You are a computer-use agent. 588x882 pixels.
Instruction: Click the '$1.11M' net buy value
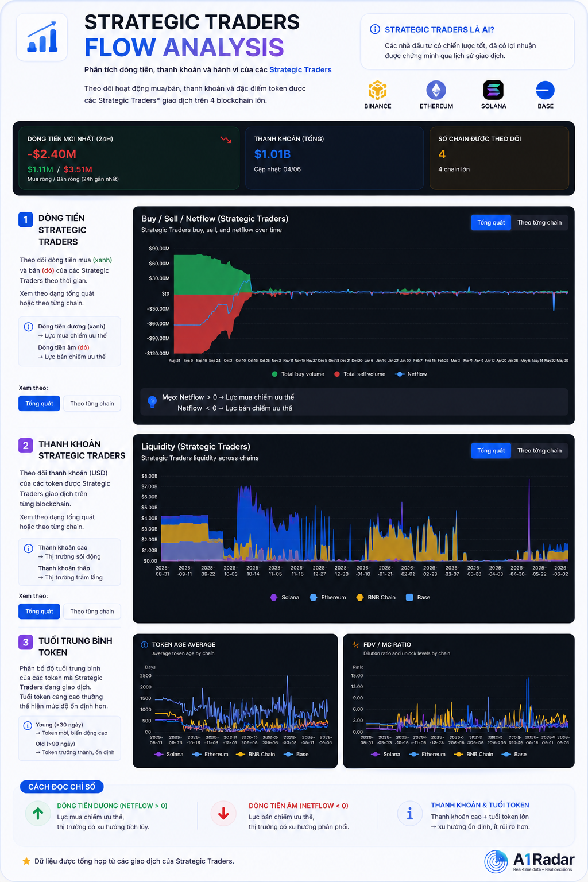pyautogui.click(x=40, y=169)
